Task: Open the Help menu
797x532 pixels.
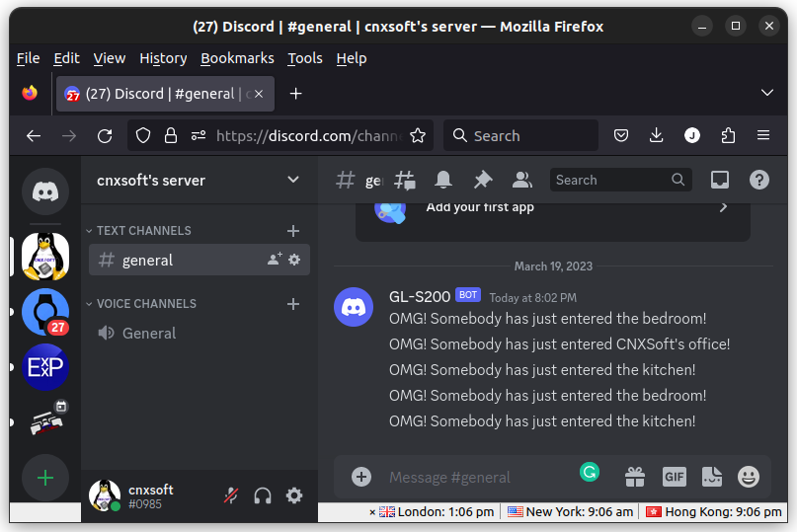Action: pyautogui.click(x=352, y=58)
